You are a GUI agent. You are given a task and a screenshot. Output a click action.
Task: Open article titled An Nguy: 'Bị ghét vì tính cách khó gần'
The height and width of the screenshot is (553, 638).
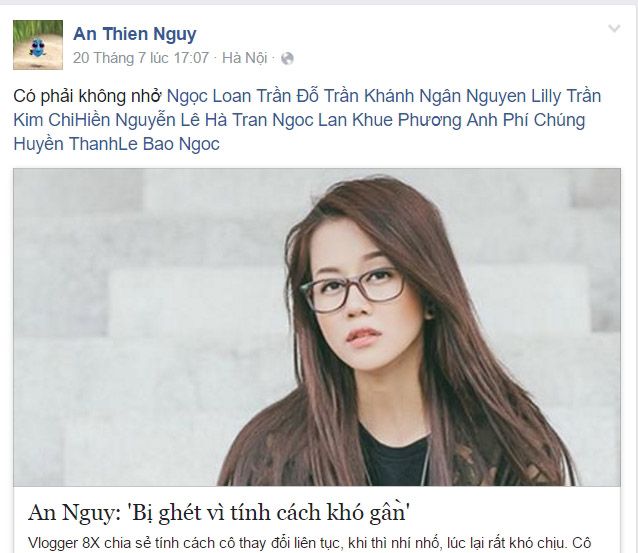(218, 512)
